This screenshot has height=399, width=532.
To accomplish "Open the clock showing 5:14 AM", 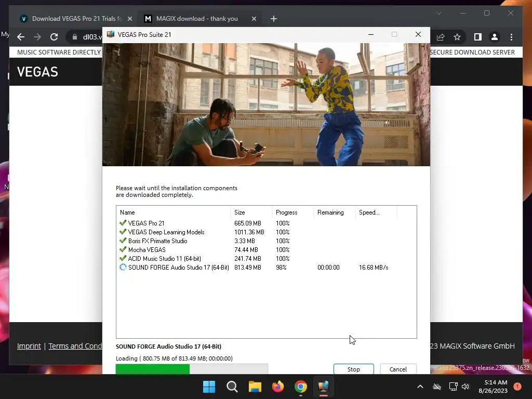I will (493, 387).
